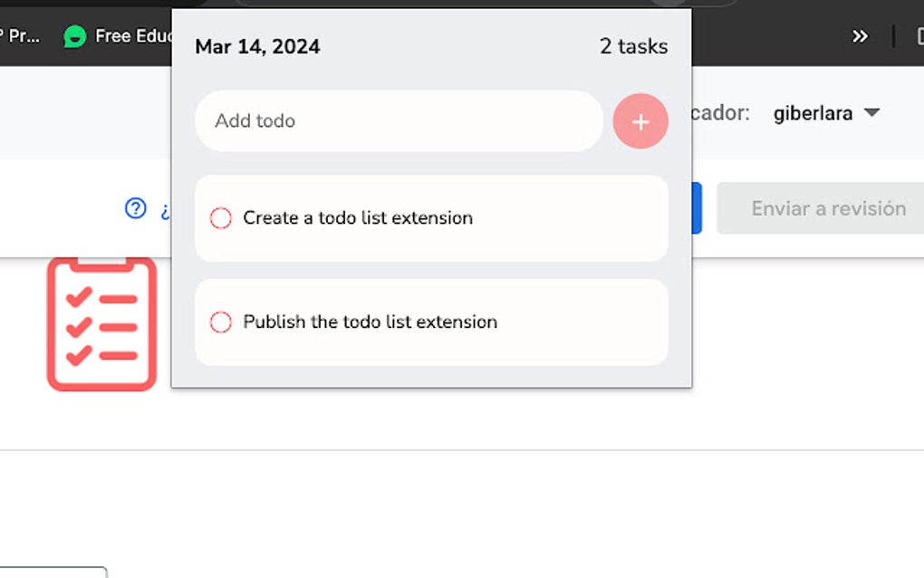Click the red clipboard todo list logo
Screen dimensions: 924x578
coord(101,322)
